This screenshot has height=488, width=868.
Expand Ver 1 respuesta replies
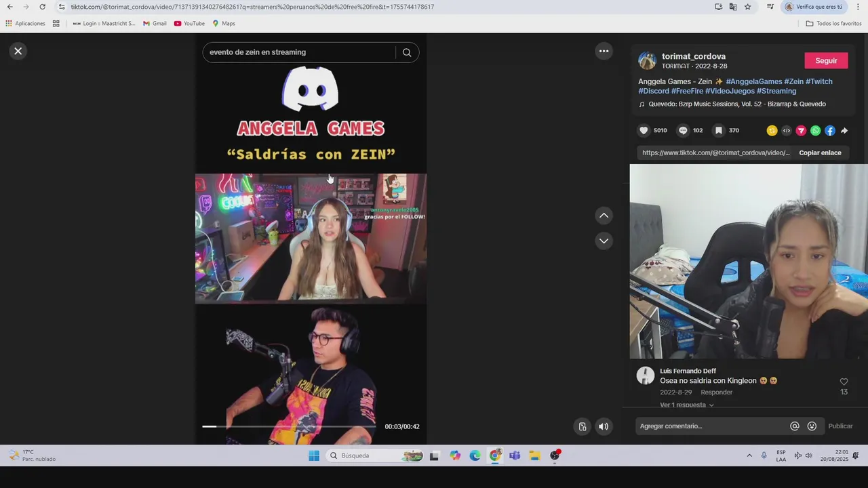pyautogui.click(x=686, y=405)
